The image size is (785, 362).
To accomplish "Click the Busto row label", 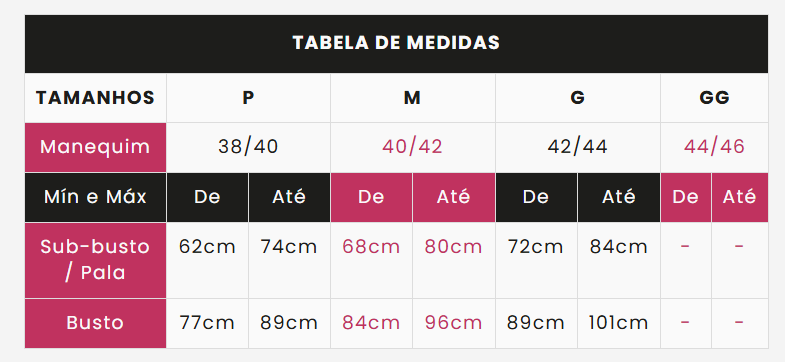I will pos(95,323).
